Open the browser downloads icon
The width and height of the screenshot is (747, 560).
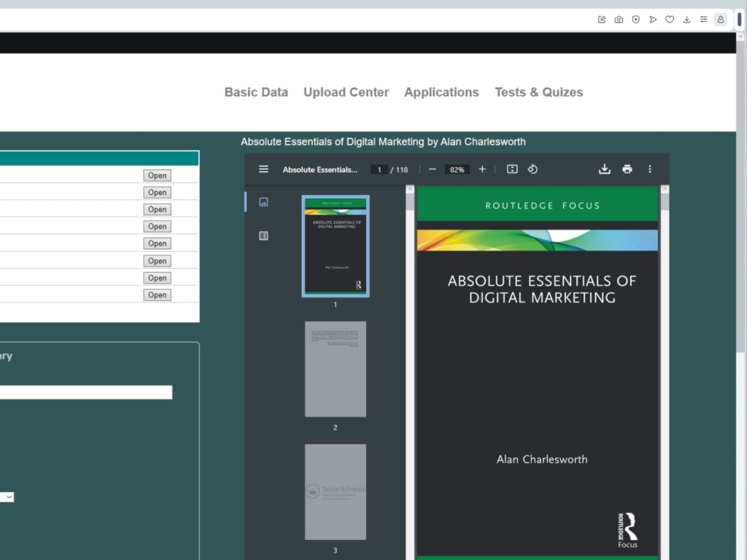pos(687,19)
